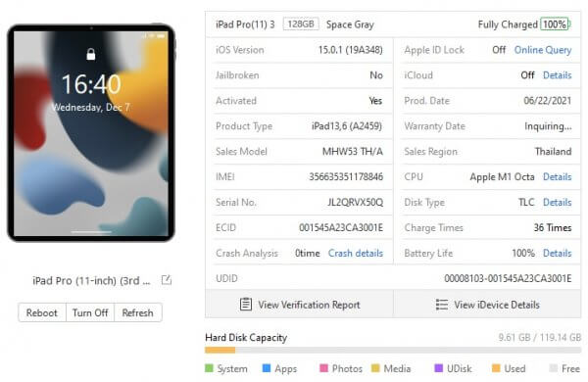This screenshot has height=382, width=588.
Task: Click the green System legend square
Action: [x=209, y=367]
